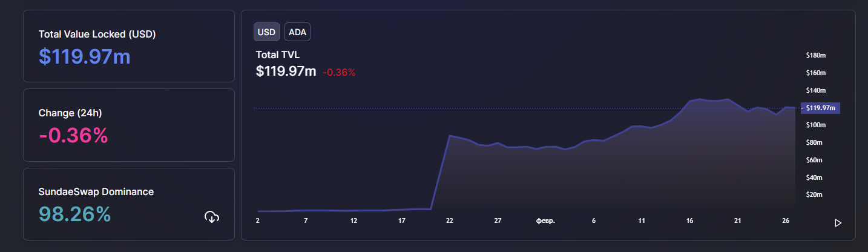Click the cloud download icon
The height and width of the screenshot is (252, 868).
click(x=212, y=217)
